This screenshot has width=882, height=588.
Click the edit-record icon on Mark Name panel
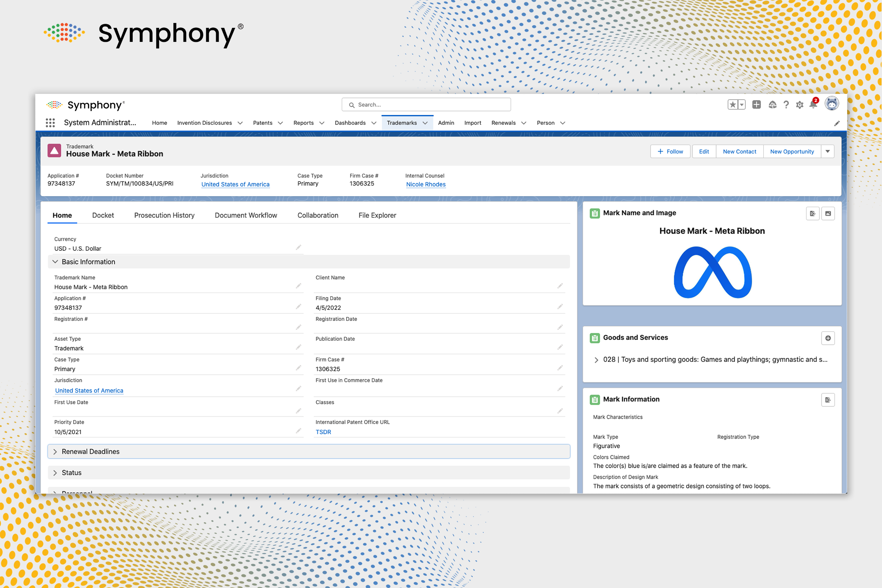[813, 213]
